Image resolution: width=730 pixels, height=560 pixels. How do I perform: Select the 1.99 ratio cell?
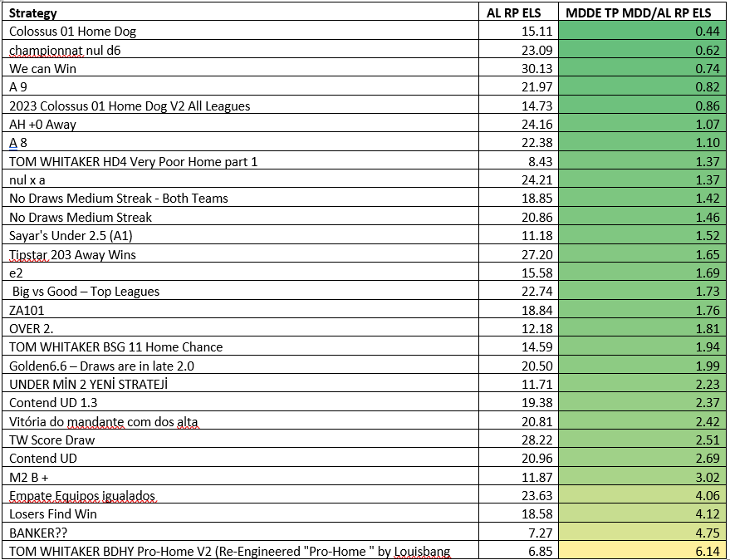(642, 366)
